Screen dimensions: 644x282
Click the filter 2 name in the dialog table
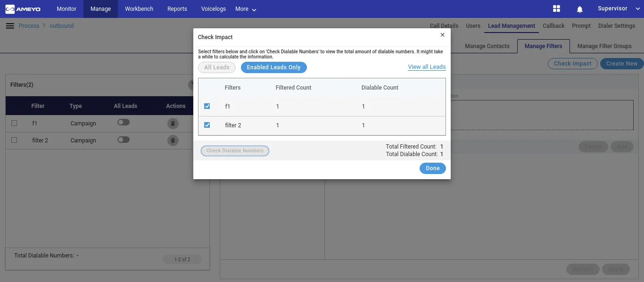(x=233, y=125)
